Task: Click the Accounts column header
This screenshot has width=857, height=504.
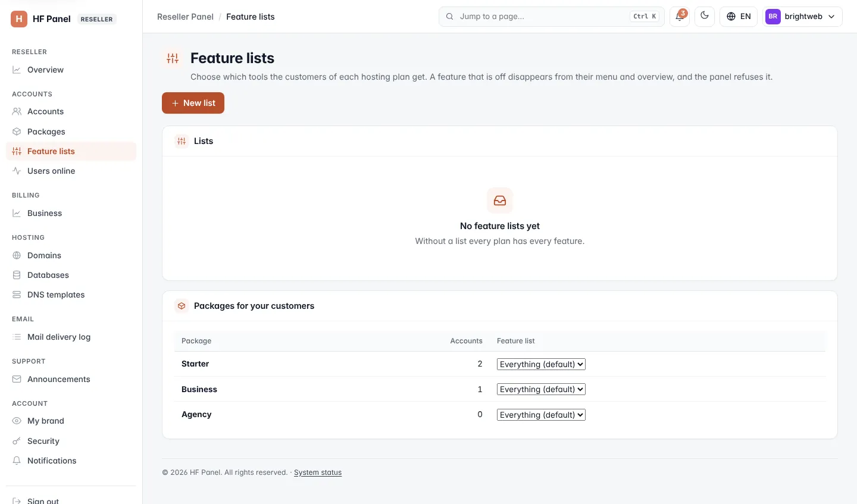Action: point(466,341)
